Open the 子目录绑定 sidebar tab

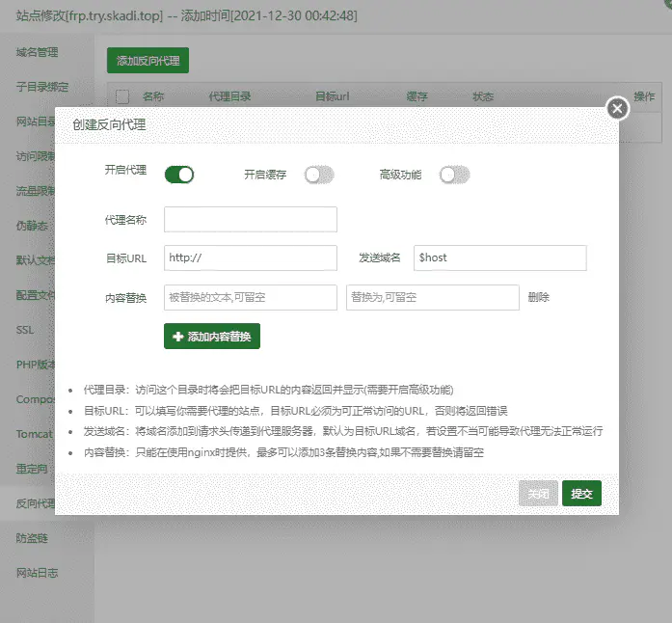tap(42, 87)
